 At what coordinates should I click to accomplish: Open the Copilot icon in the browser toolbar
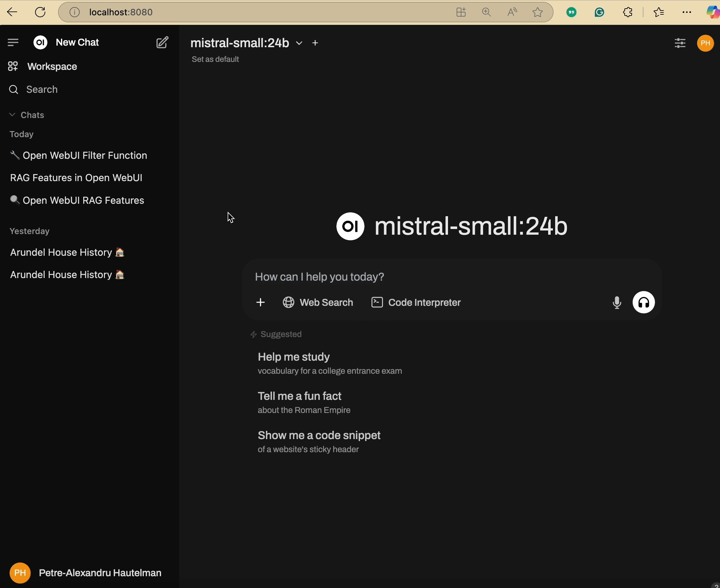[x=713, y=12]
